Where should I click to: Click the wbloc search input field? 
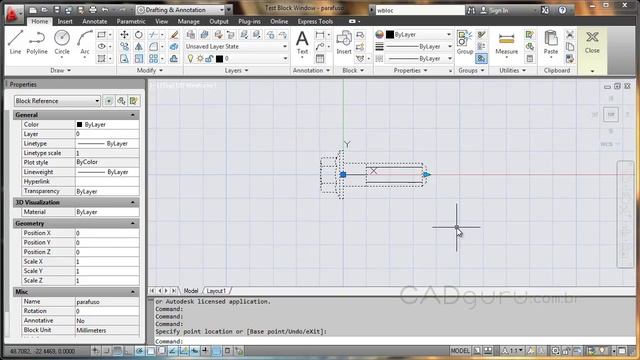click(x=420, y=10)
